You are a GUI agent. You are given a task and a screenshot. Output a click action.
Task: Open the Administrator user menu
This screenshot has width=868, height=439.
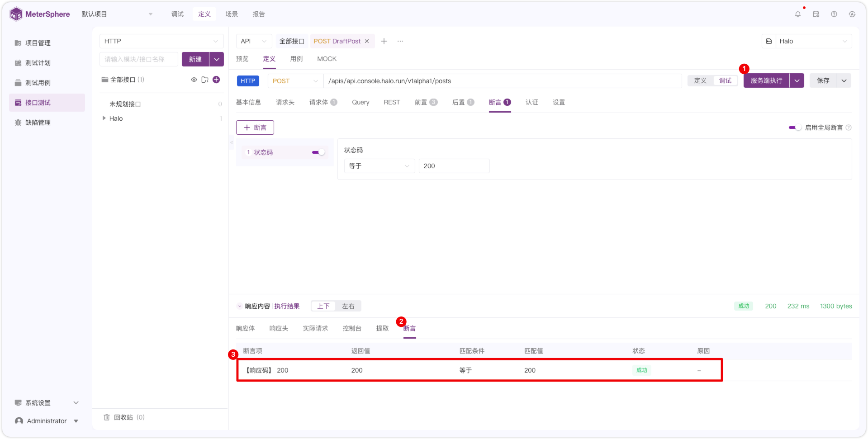click(47, 421)
